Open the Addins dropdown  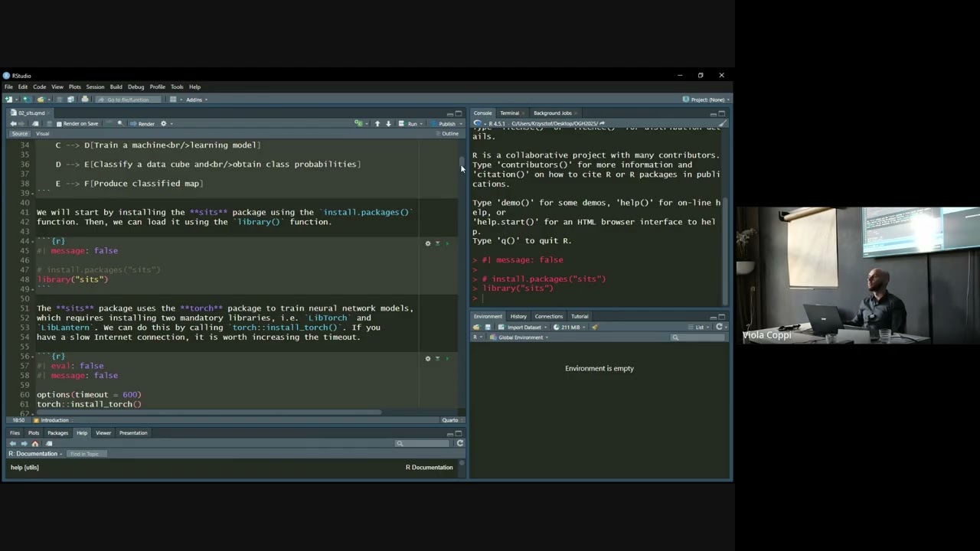(196, 99)
